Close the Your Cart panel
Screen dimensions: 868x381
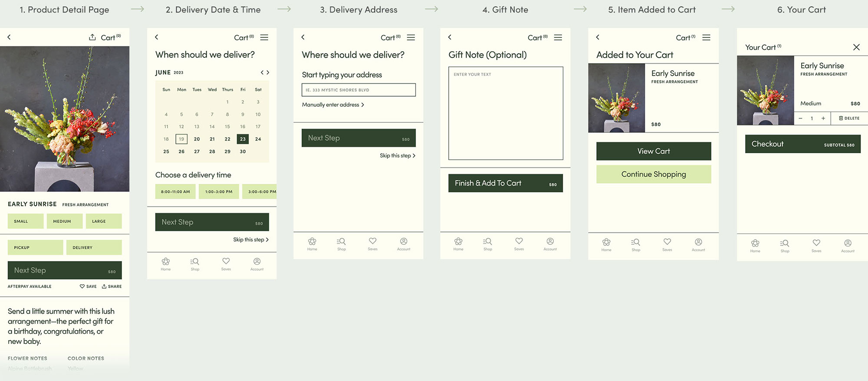tap(856, 47)
